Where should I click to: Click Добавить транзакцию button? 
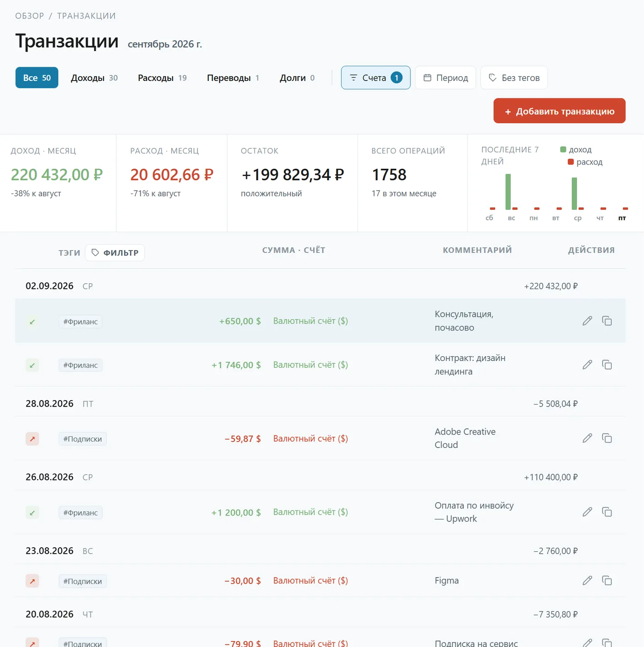[559, 111]
